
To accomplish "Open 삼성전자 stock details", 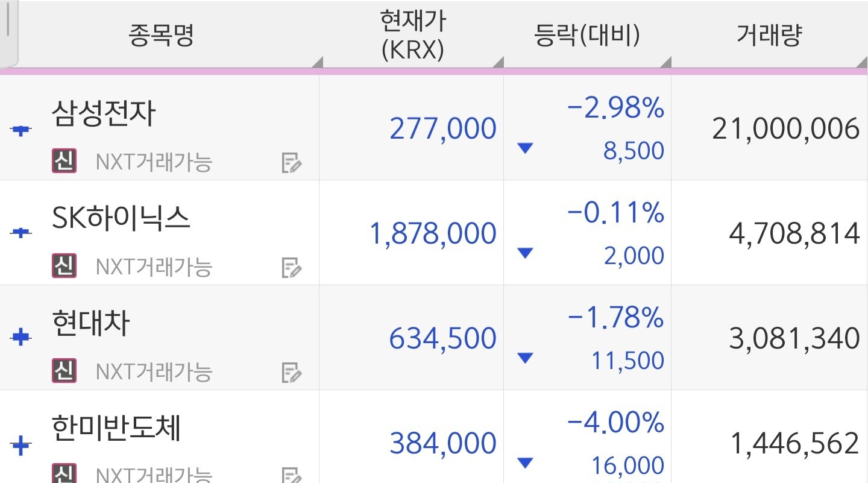I will tap(104, 113).
